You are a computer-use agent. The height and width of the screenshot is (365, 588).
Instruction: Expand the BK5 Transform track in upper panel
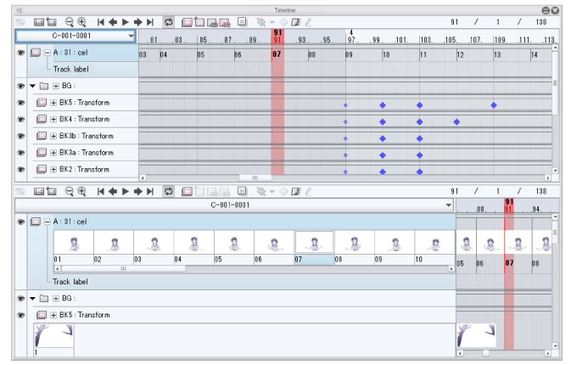[x=53, y=103]
